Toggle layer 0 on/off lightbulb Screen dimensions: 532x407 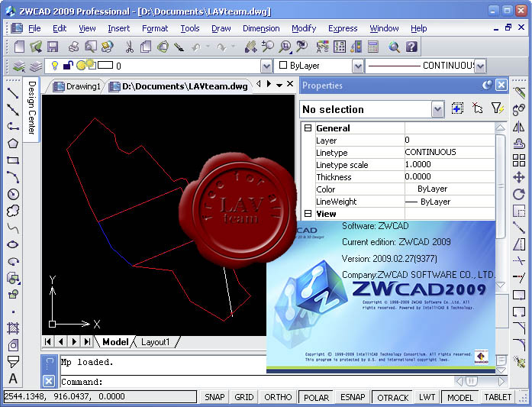click(55, 65)
